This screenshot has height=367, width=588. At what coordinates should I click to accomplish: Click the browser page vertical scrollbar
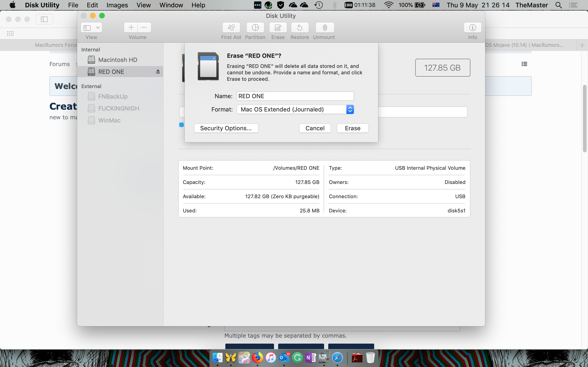pyautogui.click(x=585, y=119)
